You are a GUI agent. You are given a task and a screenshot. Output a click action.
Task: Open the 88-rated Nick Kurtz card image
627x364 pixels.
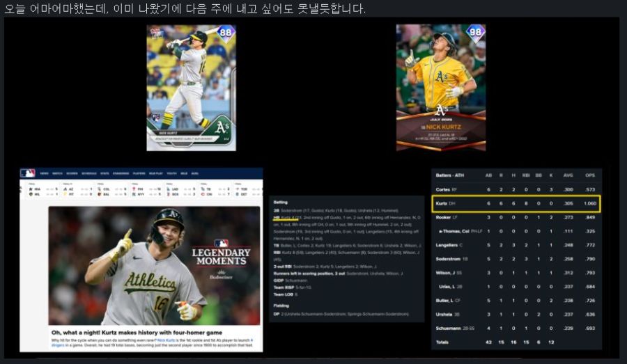tap(191, 88)
